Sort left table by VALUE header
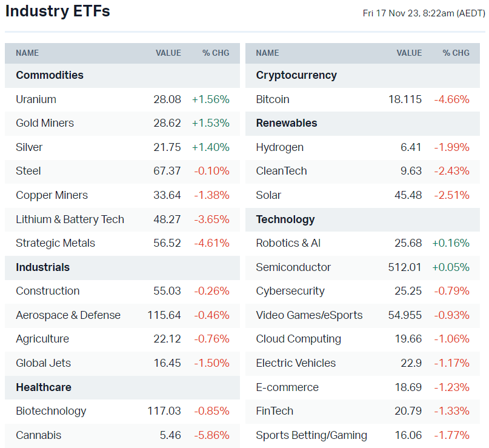Image resolution: width=489 pixels, height=448 pixels. [168, 53]
